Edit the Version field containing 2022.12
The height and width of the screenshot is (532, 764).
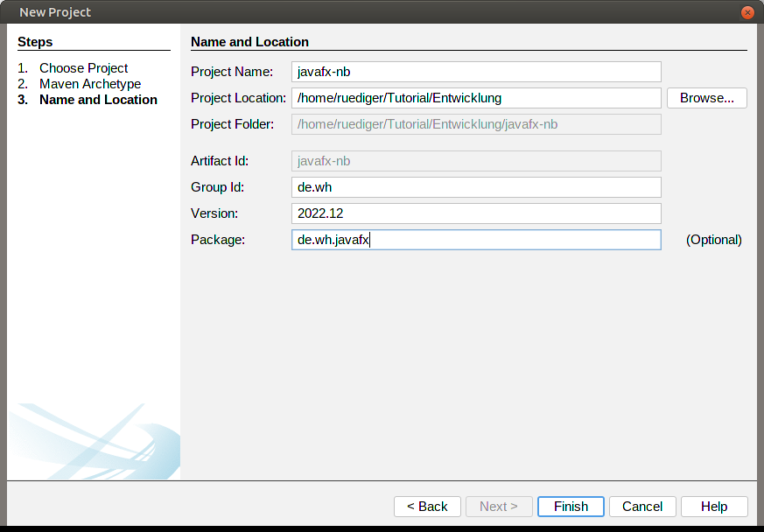pos(476,213)
